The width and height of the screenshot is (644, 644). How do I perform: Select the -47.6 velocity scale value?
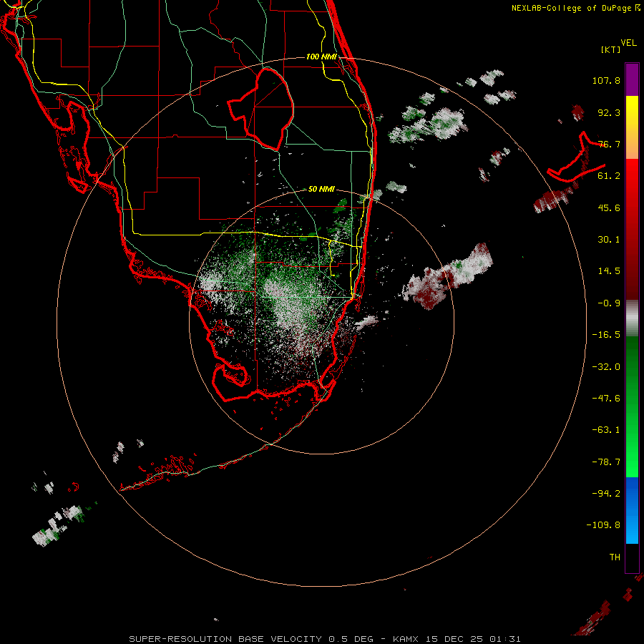pyautogui.click(x=606, y=399)
